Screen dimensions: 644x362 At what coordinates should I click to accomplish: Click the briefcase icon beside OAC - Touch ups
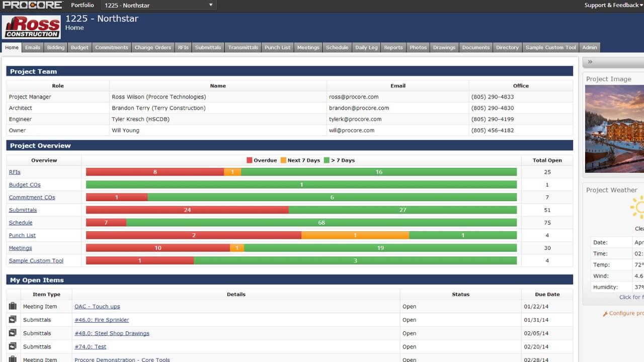click(13, 306)
